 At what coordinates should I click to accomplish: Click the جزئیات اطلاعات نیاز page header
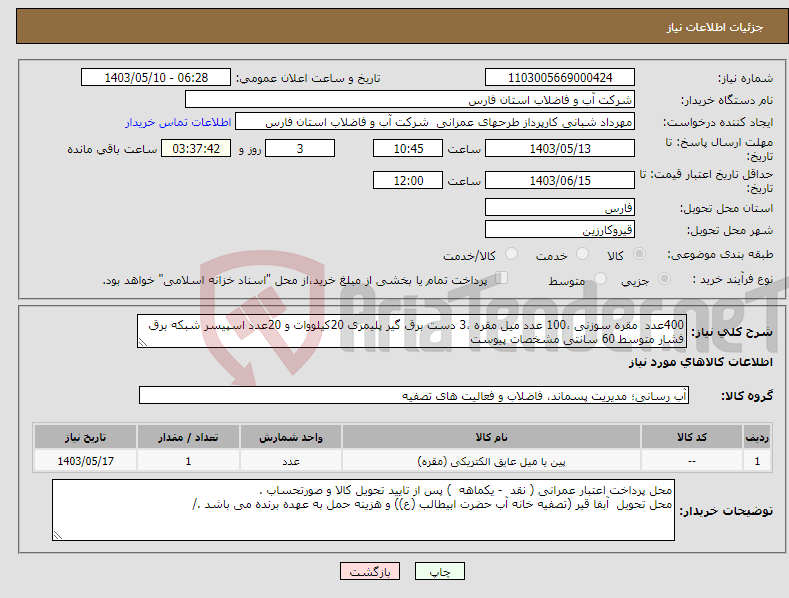tap(715, 27)
